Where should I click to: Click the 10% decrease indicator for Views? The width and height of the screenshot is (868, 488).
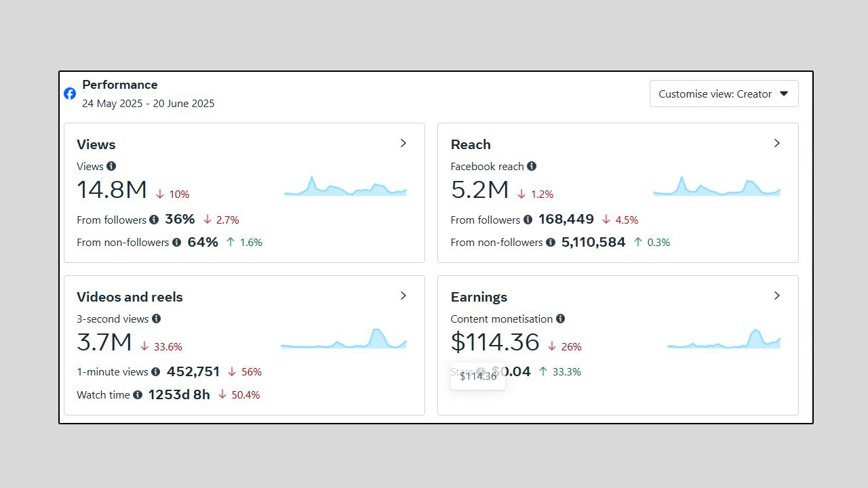(172, 195)
